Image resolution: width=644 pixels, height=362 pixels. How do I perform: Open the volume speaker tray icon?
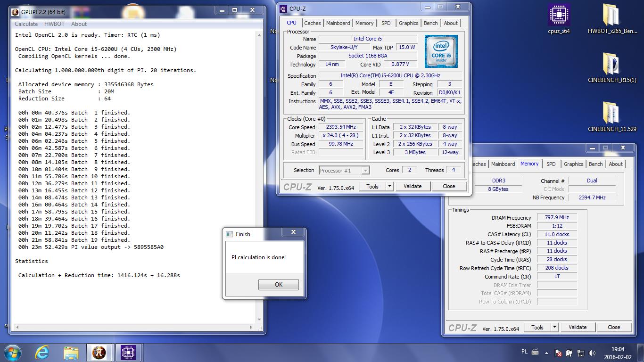click(593, 353)
